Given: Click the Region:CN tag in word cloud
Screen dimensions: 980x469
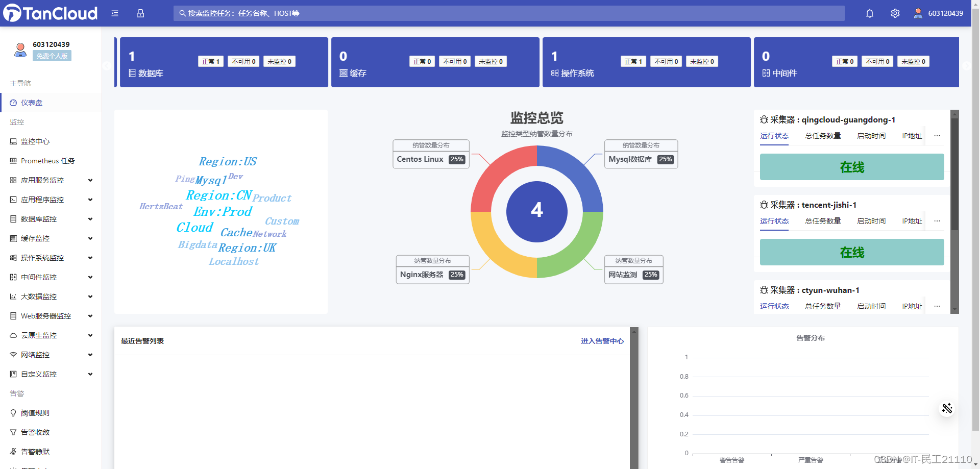Looking at the screenshot, I should [219, 195].
